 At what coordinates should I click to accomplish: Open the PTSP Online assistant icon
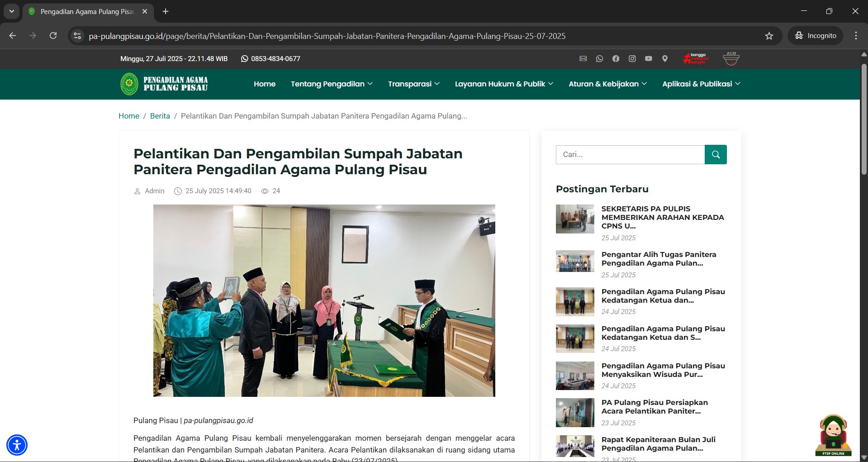[x=833, y=435]
